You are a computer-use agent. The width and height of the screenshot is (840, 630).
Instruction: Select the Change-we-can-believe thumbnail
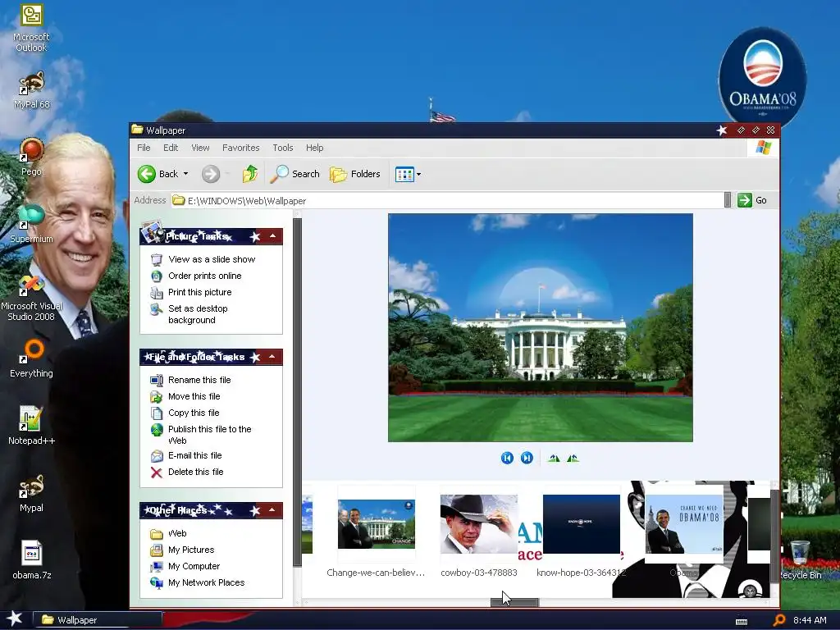pos(376,524)
